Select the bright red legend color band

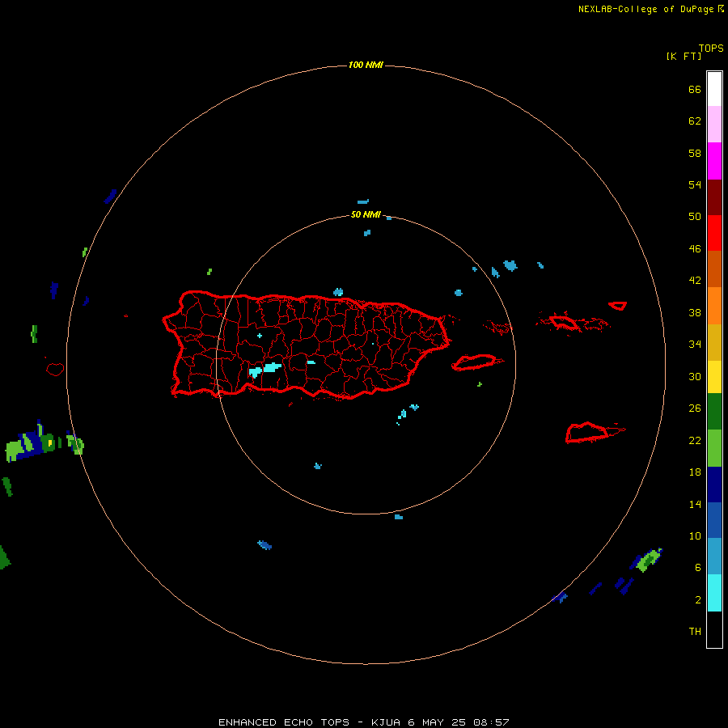(x=714, y=233)
